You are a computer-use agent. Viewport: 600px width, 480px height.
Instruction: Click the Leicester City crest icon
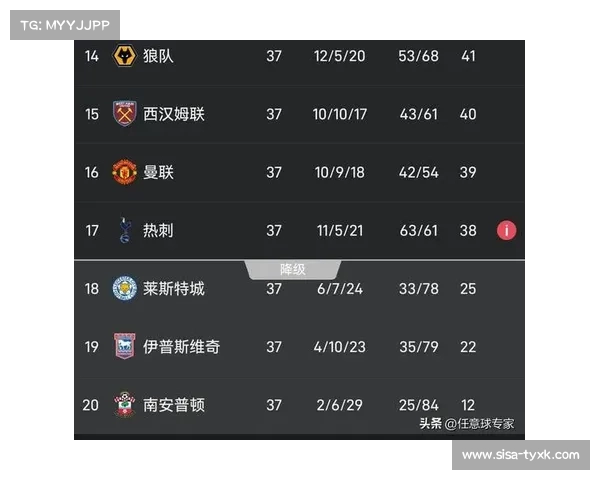tap(124, 288)
